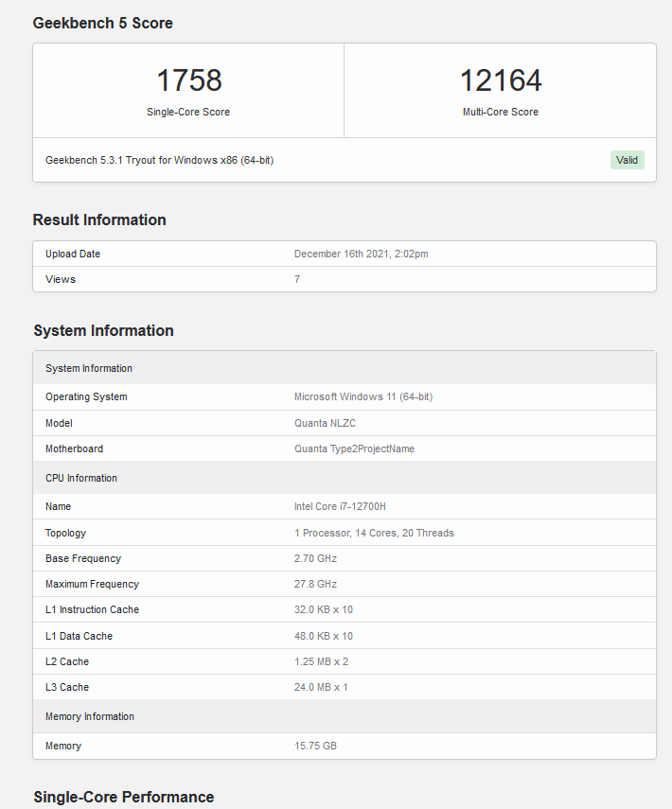Select the Quanta Type2ProjectName value

355,448
